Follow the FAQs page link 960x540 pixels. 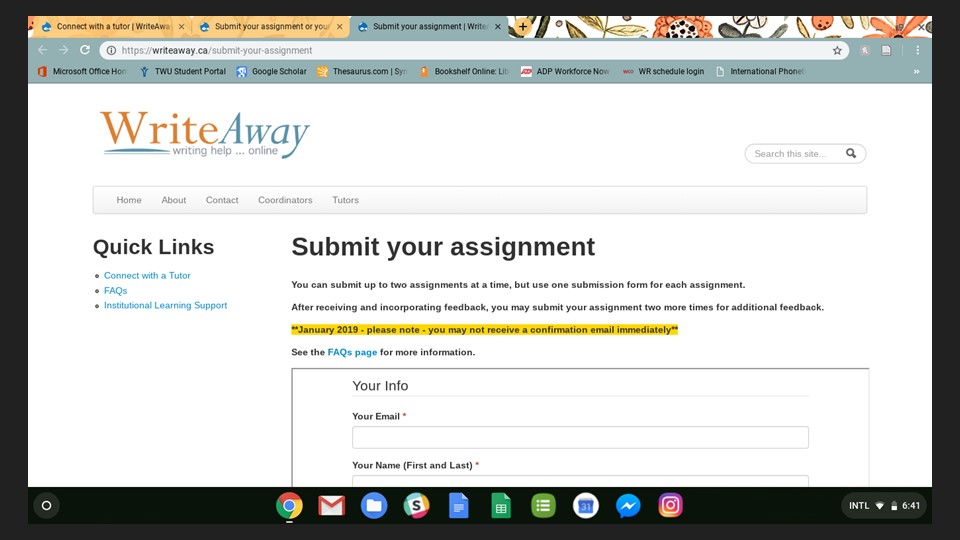pos(352,352)
